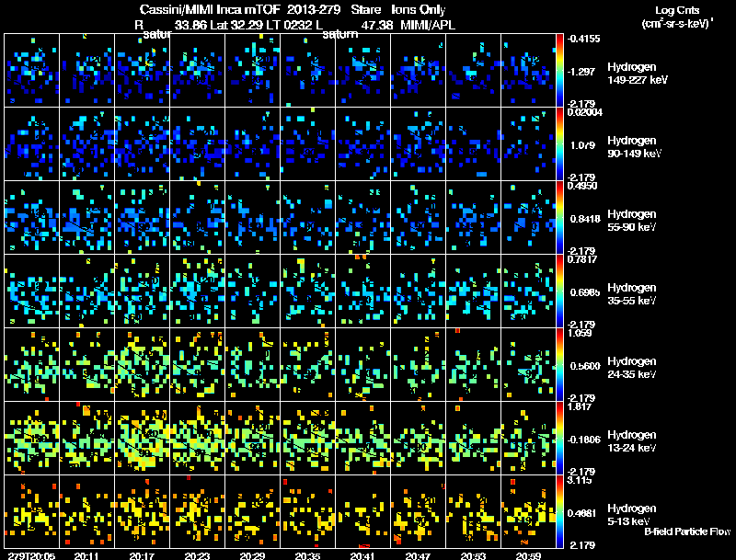
Task: Click the Hydrogen 13-24 keV label
Action: pyautogui.click(x=632, y=441)
